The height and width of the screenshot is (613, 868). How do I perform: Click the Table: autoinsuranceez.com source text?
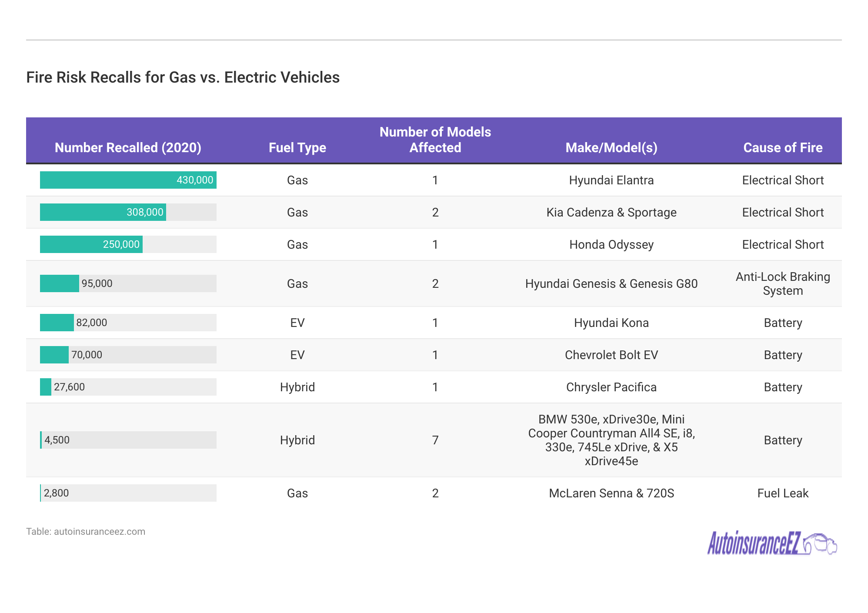86,531
